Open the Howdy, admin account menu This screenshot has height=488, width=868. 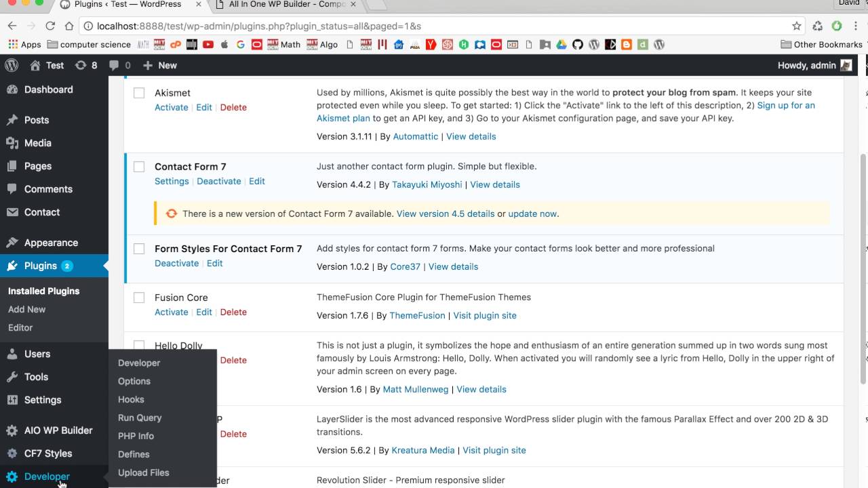(x=814, y=65)
